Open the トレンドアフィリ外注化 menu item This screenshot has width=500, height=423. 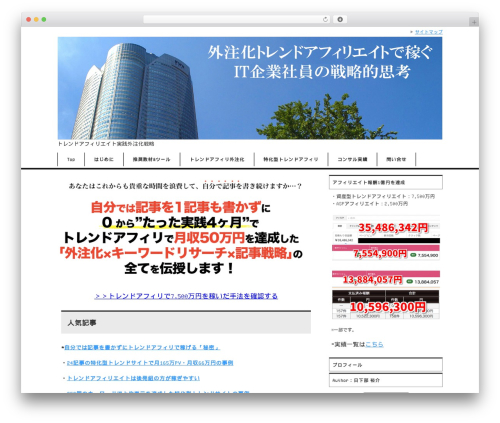pyautogui.click(x=217, y=159)
